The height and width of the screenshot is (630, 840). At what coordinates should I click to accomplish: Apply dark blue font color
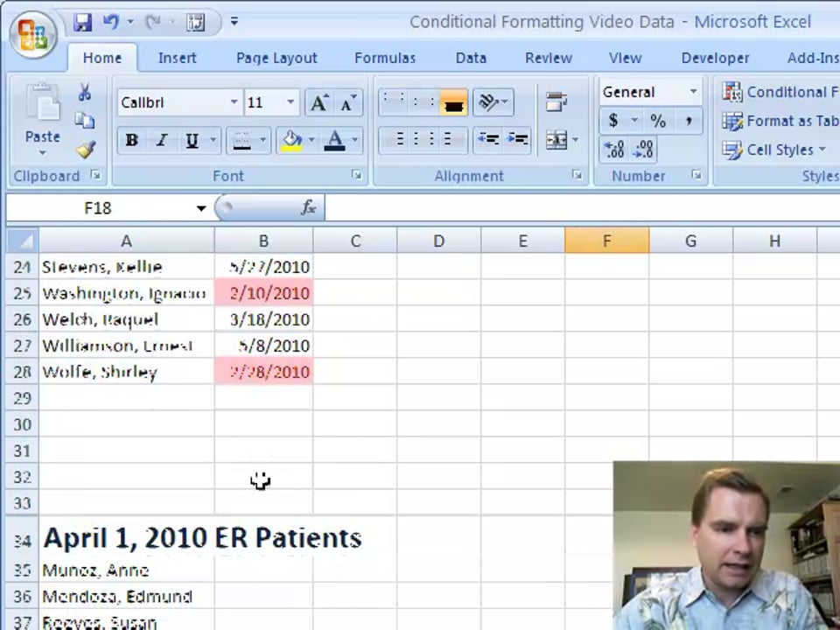(x=335, y=140)
